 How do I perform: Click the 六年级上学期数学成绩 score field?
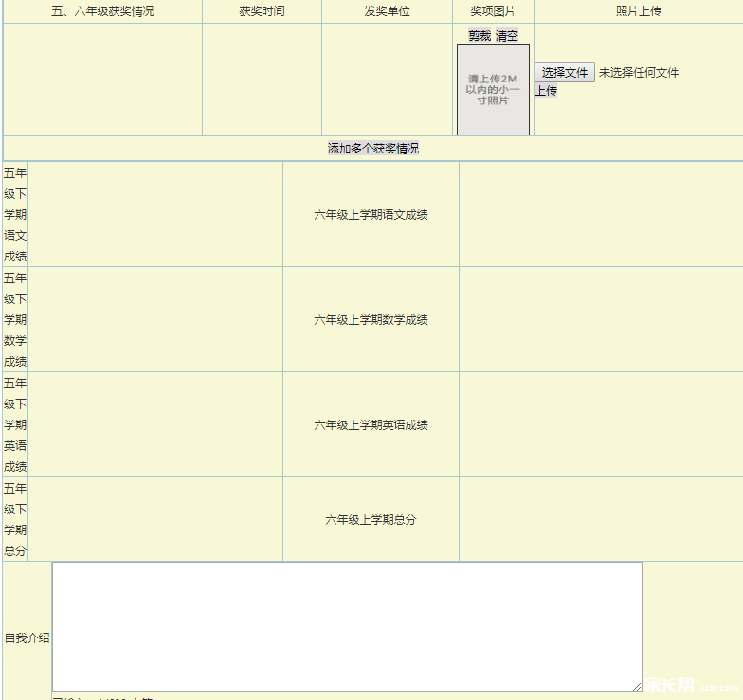click(x=601, y=320)
